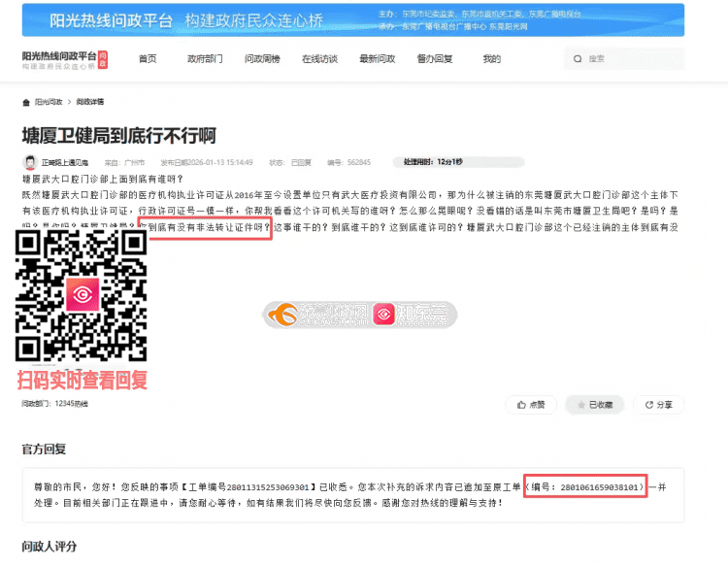This screenshot has width=728, height=566.
Task: Open the 问政网络 navigation item
Action: tap(262, 59)
